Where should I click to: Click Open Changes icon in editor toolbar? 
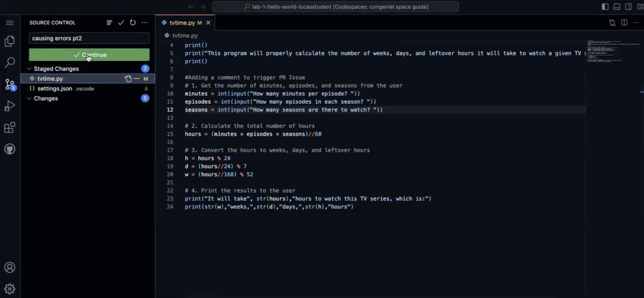pyautogui.click(x=612, y=23)
